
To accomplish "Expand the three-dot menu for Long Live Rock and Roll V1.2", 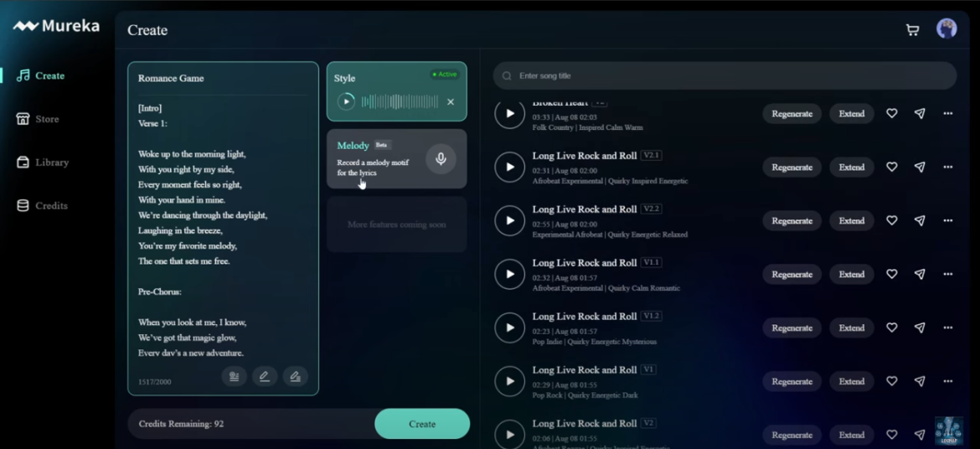I will pos(947,328).
